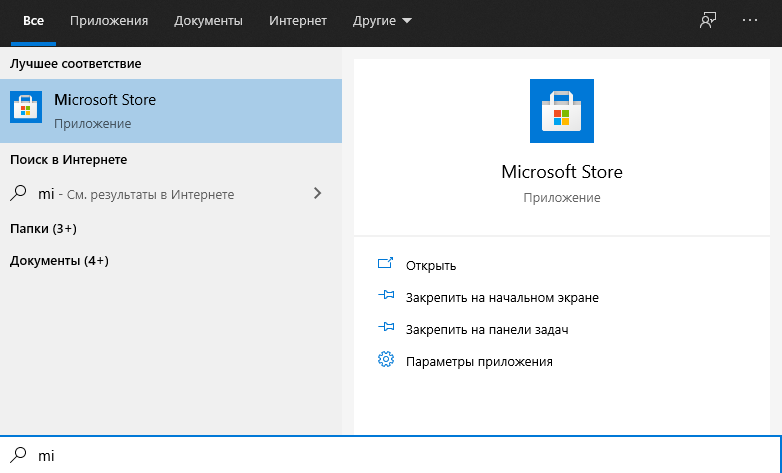
Task: Select the Microsoft Store best match result
Action: click(x=171, y=111)
